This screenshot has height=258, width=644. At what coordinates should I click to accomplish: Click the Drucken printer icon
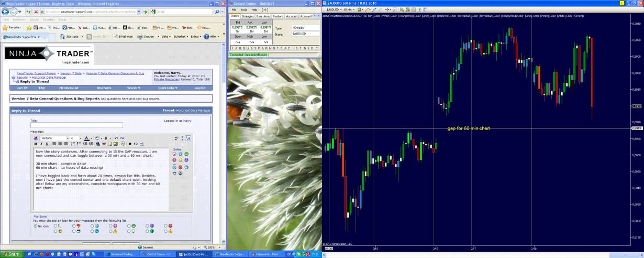tap(141, 37)
